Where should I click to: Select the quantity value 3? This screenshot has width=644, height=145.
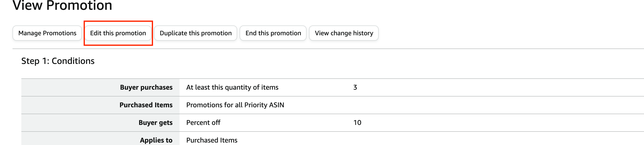[355, 87]
